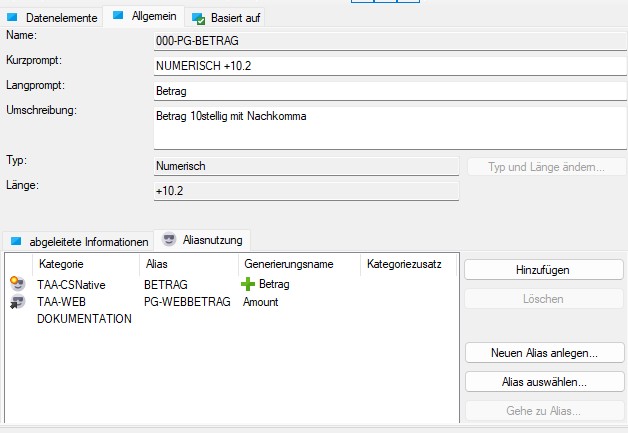Click the abgeleitete Informationen tab's icon

pyautogui.click(x=15, y=241)
